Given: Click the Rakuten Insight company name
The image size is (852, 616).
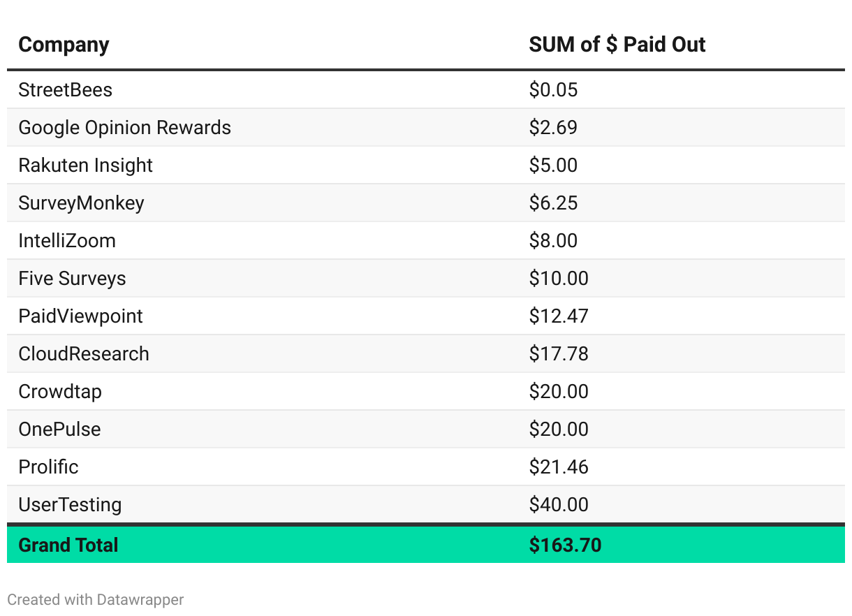Looking at the screenshot, I should coord(85,166).
